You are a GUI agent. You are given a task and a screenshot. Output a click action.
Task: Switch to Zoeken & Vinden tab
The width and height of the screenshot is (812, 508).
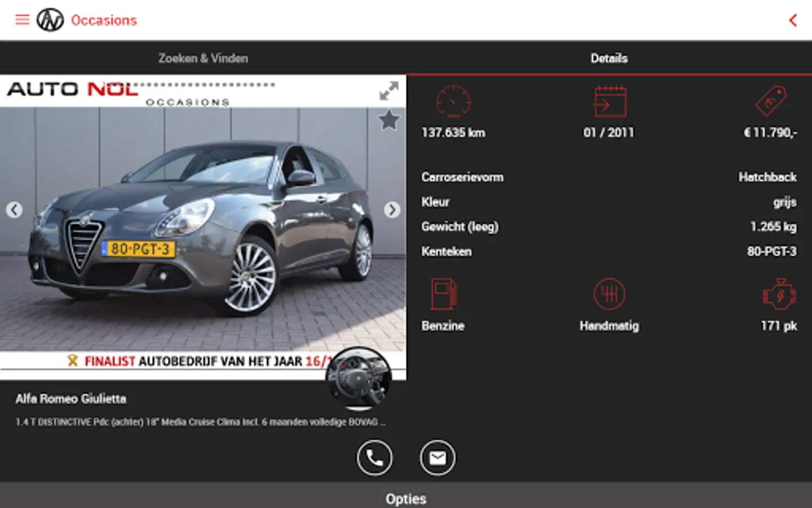(203, 58)
